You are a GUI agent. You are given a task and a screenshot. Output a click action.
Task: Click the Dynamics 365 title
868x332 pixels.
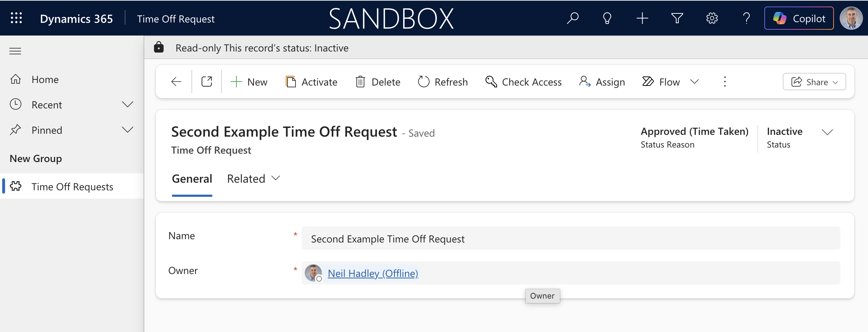click(76, 18)
